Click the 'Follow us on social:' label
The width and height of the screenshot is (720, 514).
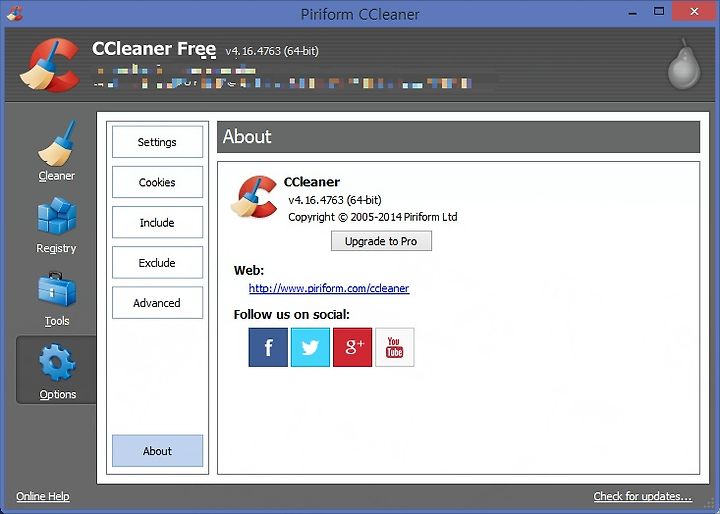click(x=292, y=315)
